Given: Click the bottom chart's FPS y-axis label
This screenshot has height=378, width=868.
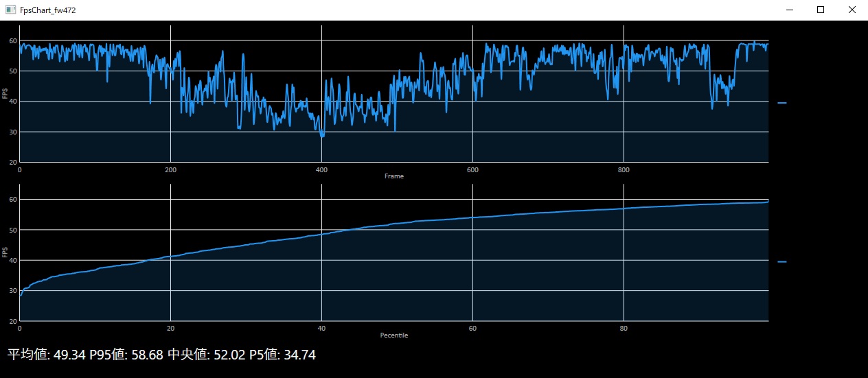Looking at the screenshot, I should pyautogui.click(x=5, y=252).
